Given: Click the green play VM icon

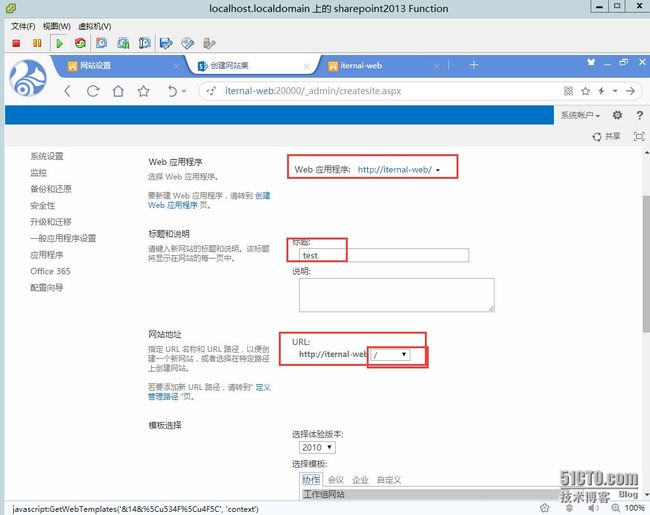Looking at the screenshot, I should click(59, 43).
